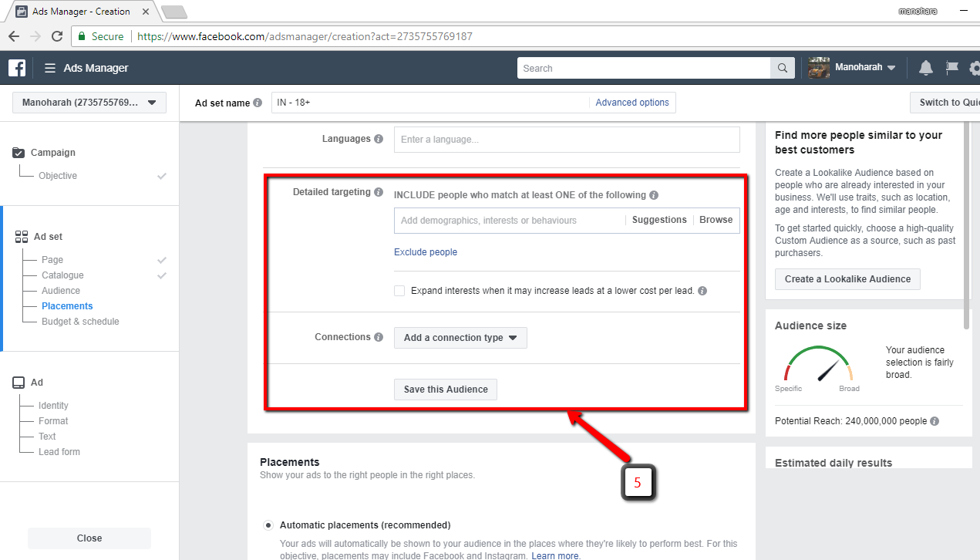Click the Enter a language field
980x560 pixels.
[567, 140]
